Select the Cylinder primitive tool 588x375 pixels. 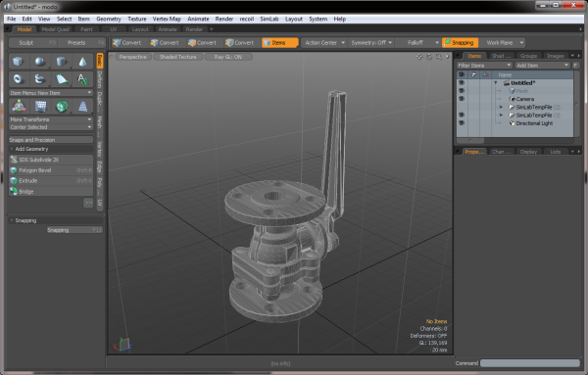coord(61,62)
